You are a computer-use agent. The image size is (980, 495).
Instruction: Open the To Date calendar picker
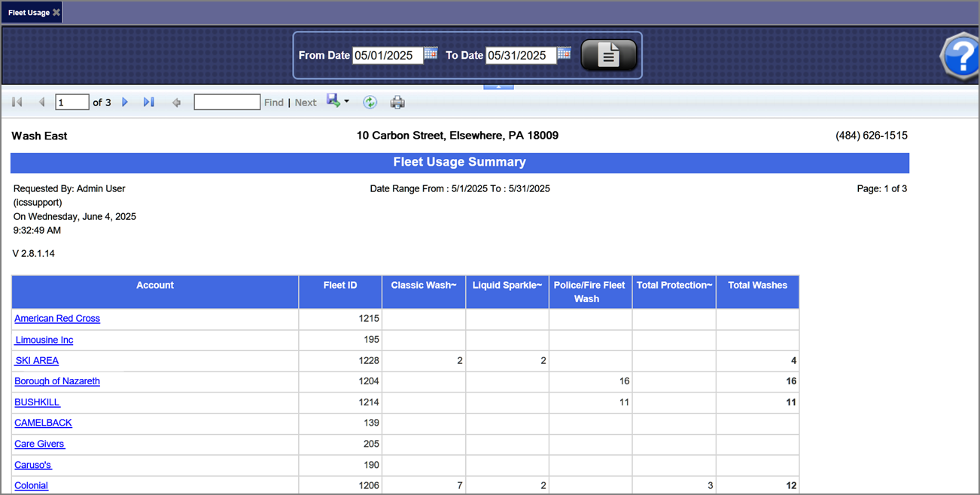[x=564, y=53]
